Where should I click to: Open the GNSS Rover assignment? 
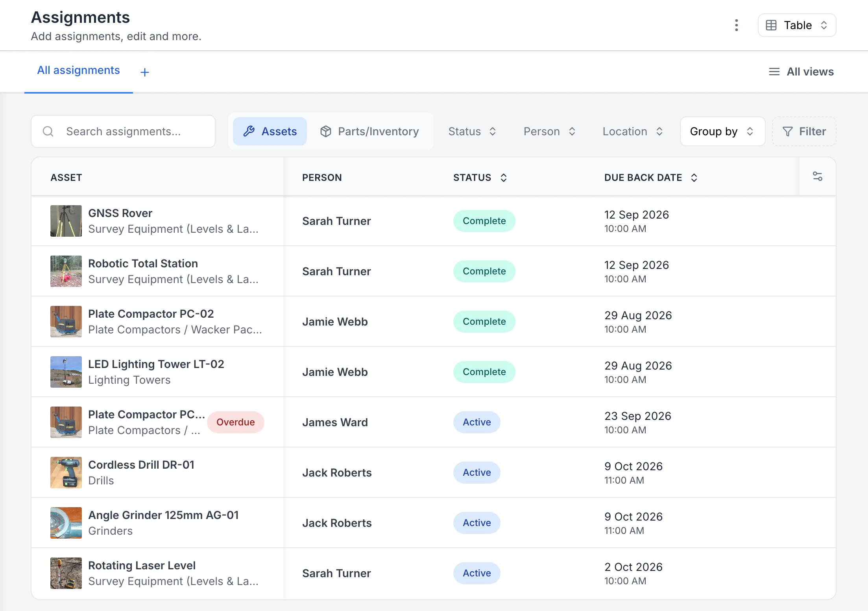(434, 221)
